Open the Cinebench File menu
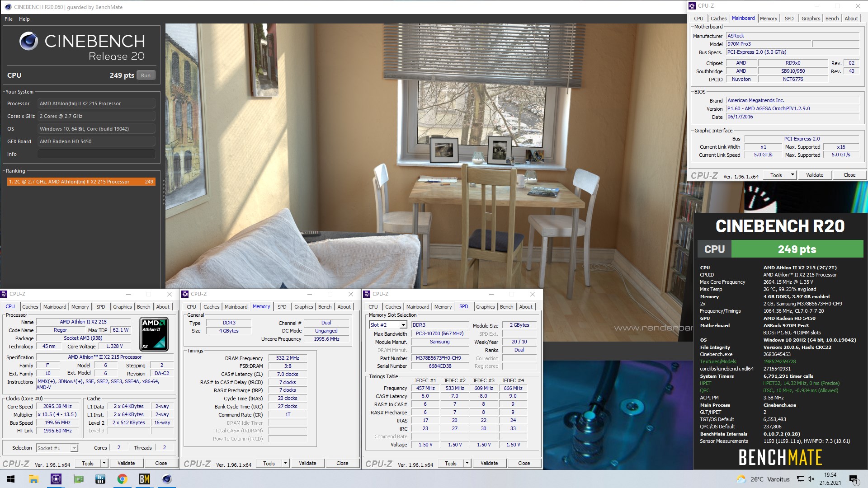Image resolution: width=868 pixels, height=488 pixels. [x=9, y=19]
